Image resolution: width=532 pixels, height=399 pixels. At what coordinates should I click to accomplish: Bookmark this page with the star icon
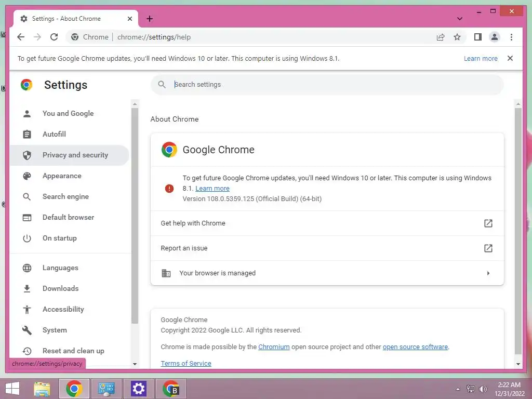pos(457,37)
